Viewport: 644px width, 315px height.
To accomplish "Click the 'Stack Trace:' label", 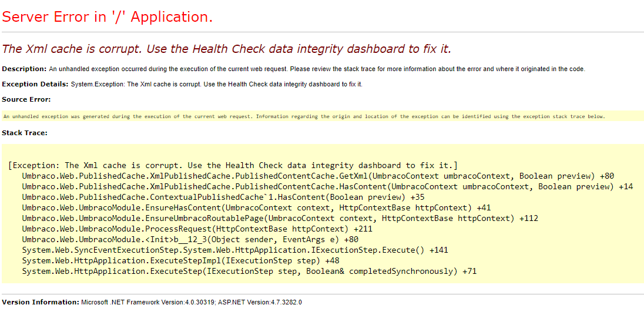I will pyautogui.click(x=25, y=133).
